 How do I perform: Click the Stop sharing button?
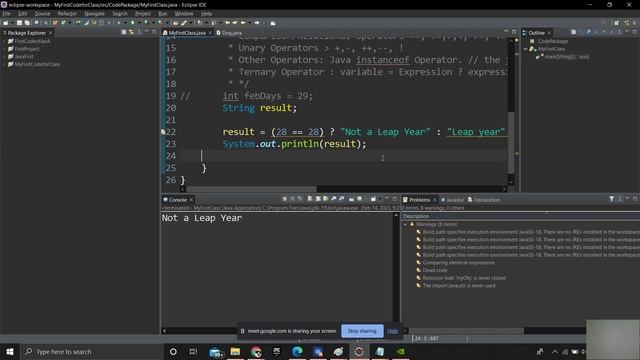click(x=362, y=331)
